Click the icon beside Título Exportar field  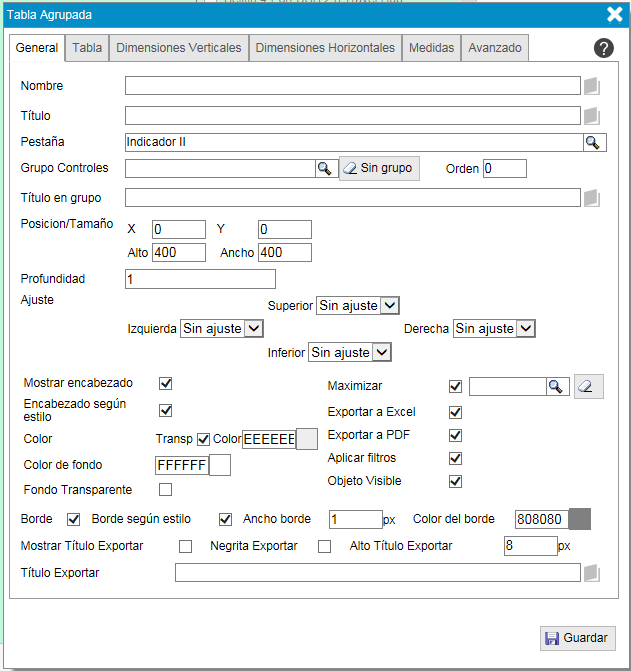pos(592,573)
